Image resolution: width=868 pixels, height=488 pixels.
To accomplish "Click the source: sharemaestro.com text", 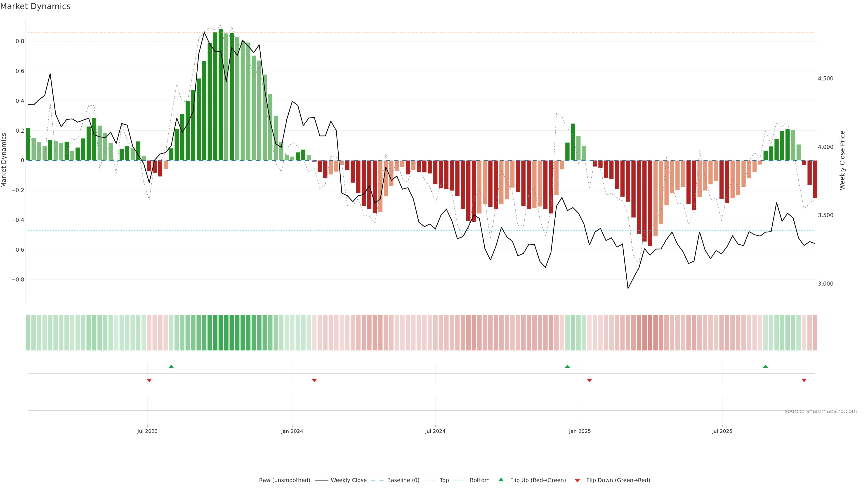I will click(821, 411).
